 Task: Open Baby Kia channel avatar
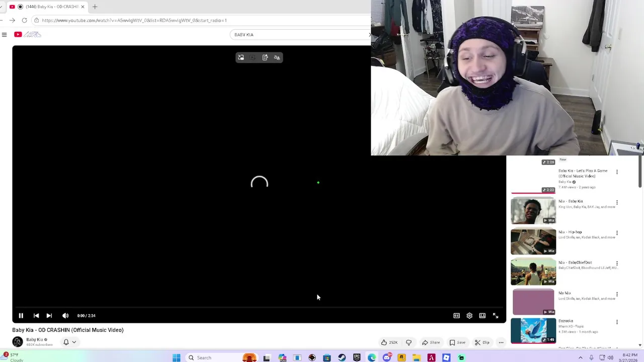point(18,342)
